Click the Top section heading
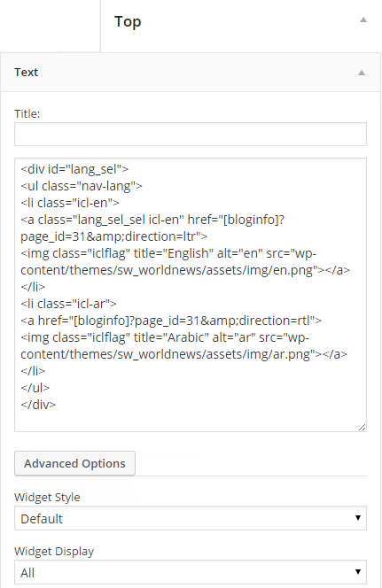The width and height of the screenshot is (382, 588). click(x=128, y=22)
